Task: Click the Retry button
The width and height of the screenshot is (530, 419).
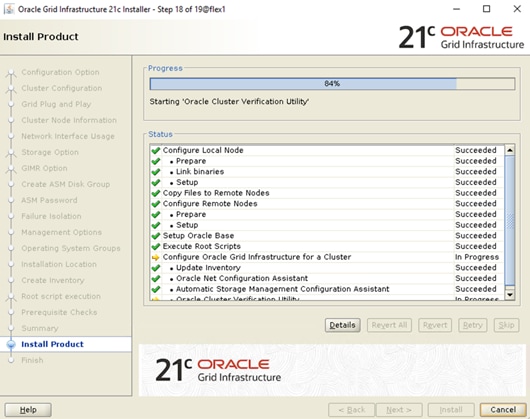Action: point(473,325)
